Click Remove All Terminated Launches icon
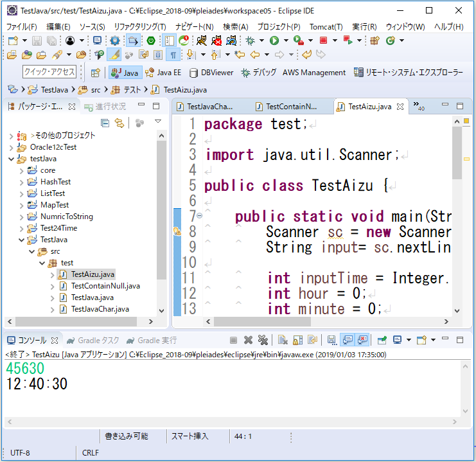 click(263, 340)
